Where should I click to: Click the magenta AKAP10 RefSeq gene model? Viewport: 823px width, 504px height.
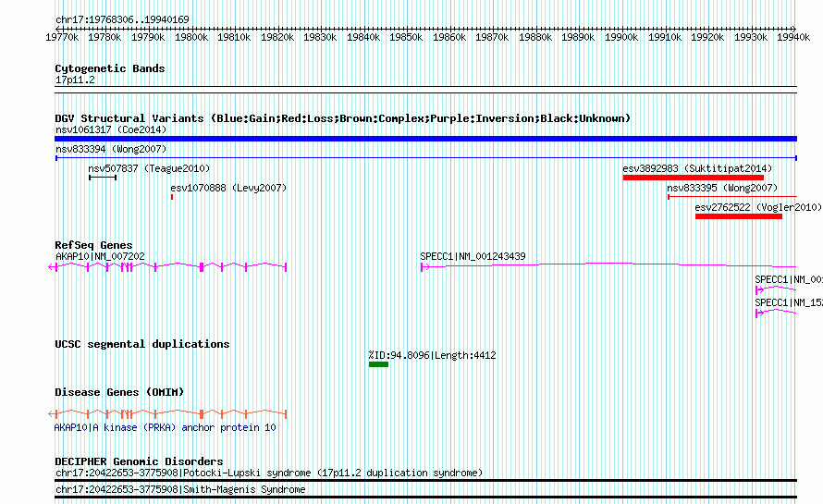pyautogui.click(x=167, y=267)
